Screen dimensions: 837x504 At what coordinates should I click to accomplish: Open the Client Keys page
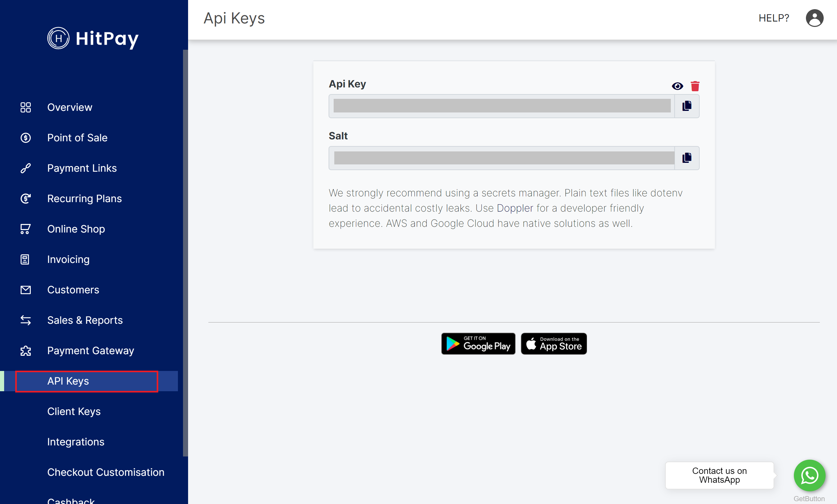pos(74,411)
